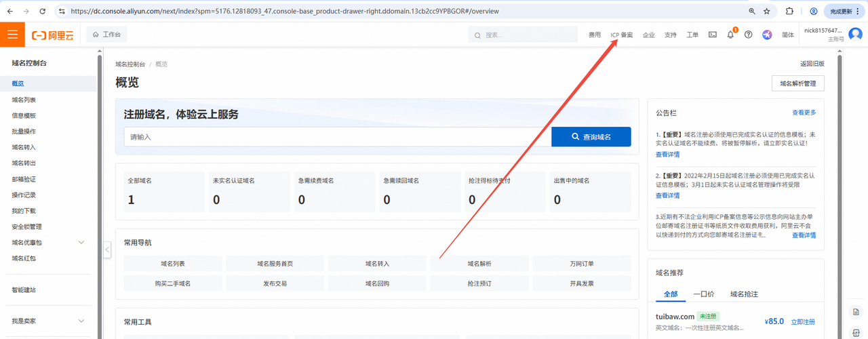Open the browser extensions puzzle icon

[789, 12]
